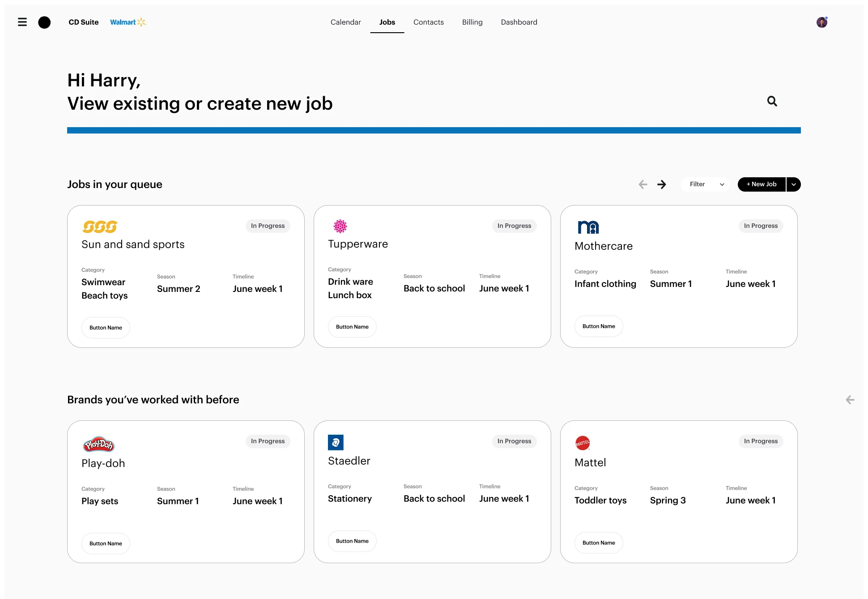Image resolution: width=868 pixels, height=599 pixels.
Task: Click the Lunch box category text
Action: [x=350, y=295]
